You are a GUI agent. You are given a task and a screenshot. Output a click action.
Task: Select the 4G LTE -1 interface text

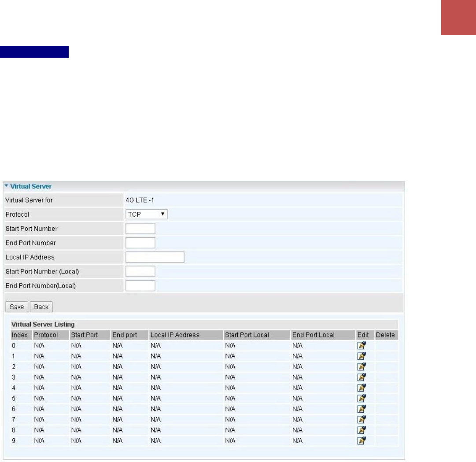(x=140, y=200)
